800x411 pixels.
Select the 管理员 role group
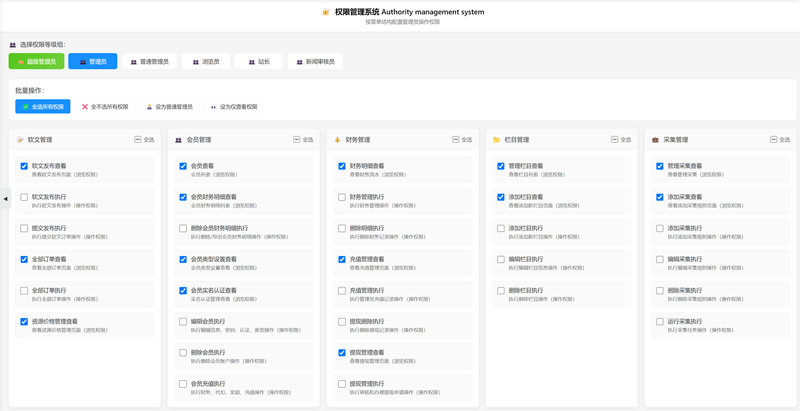point(93,61)
